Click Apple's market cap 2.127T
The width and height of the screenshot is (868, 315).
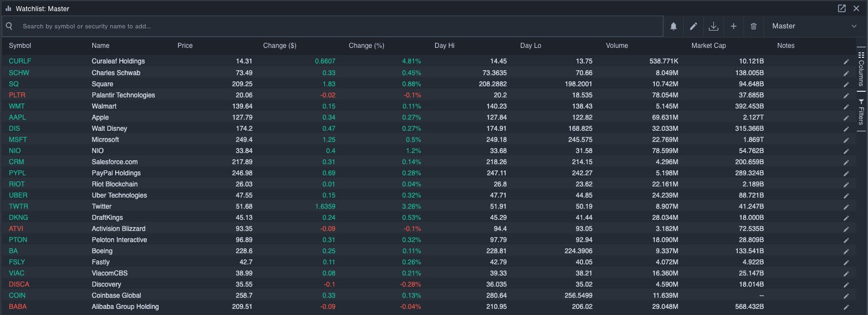753,117
